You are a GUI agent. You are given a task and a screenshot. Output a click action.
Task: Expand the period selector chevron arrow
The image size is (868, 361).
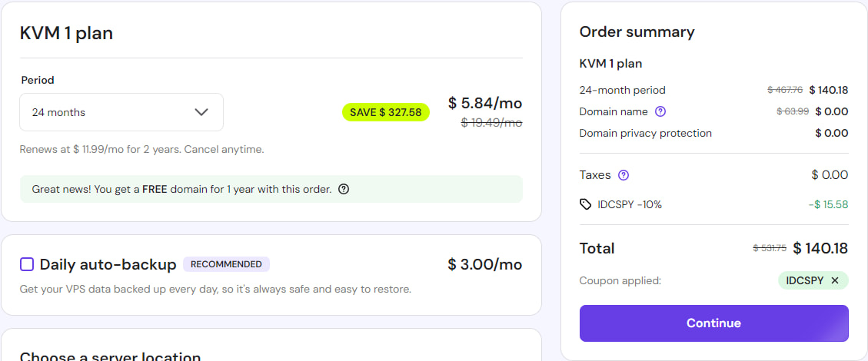point(201,112)
